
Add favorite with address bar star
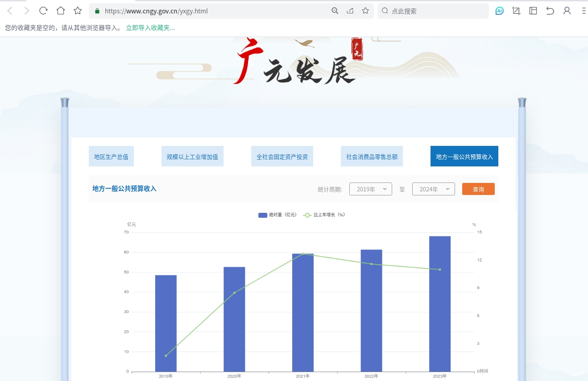pyautogui.click(x=365, y=11)
